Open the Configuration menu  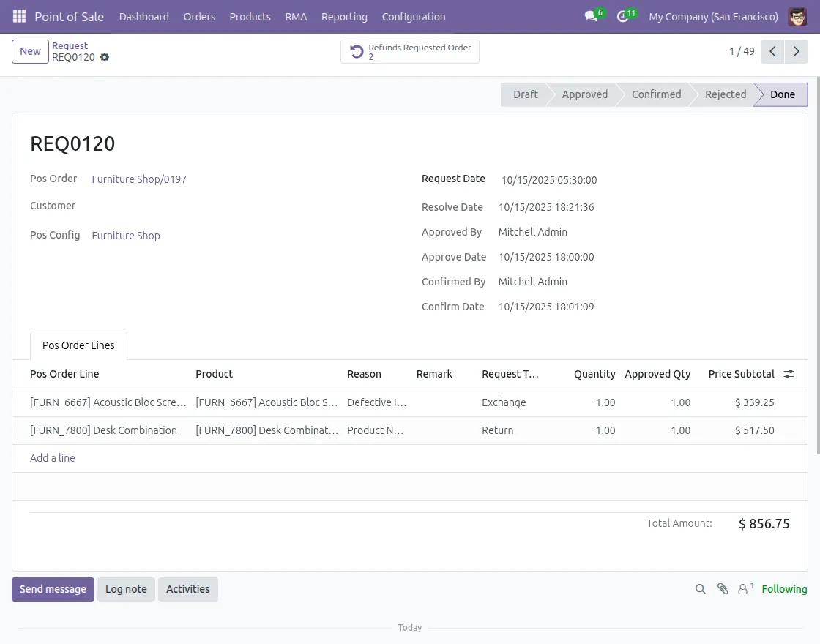coord(414,16)
